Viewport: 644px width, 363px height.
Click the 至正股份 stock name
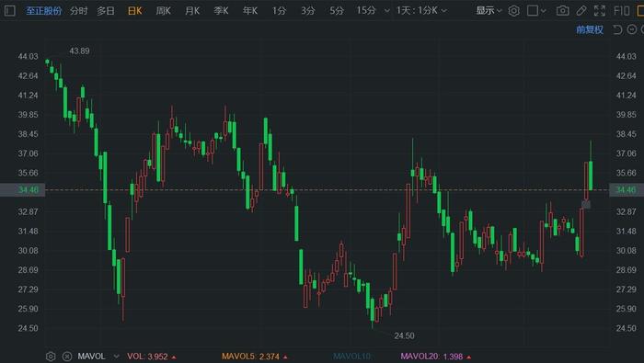(43, 11)
